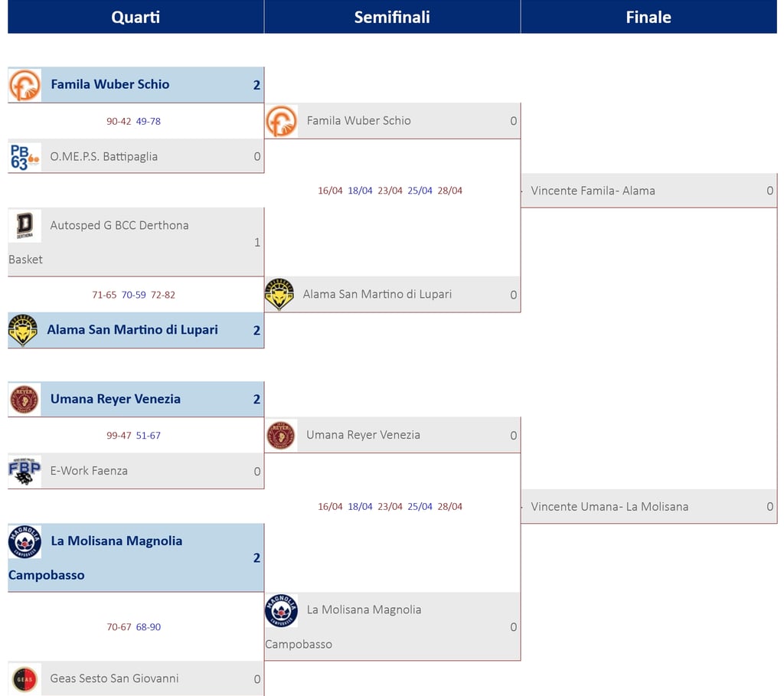
Task: Open O.ME.P.S. Battipaglia team name
Action: pyautogui.click(x=103, y=156)
